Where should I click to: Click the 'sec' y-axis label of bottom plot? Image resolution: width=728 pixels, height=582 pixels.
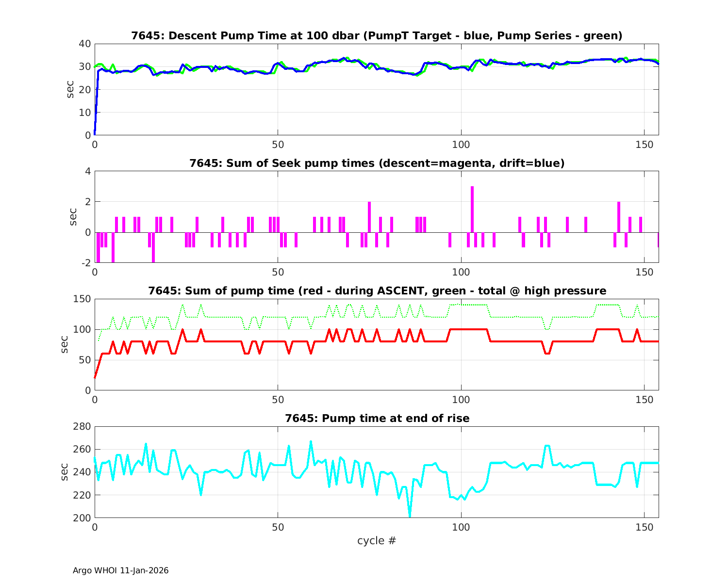65,472
